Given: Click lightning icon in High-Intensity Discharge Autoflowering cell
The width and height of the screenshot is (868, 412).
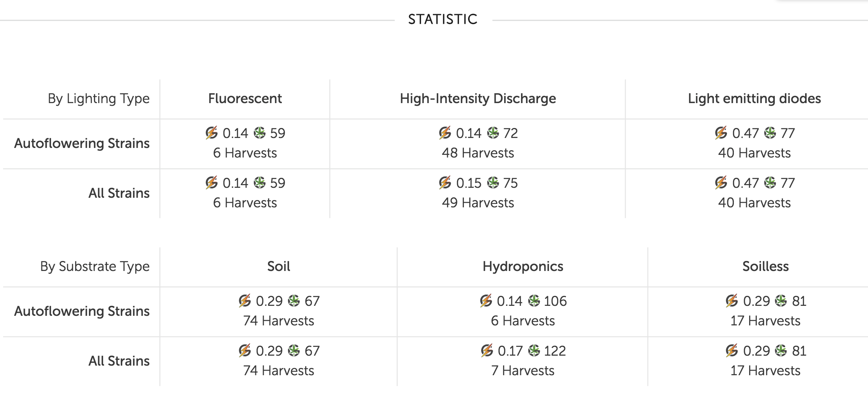Looking at the screenshot, I should [x=445, y=133].
